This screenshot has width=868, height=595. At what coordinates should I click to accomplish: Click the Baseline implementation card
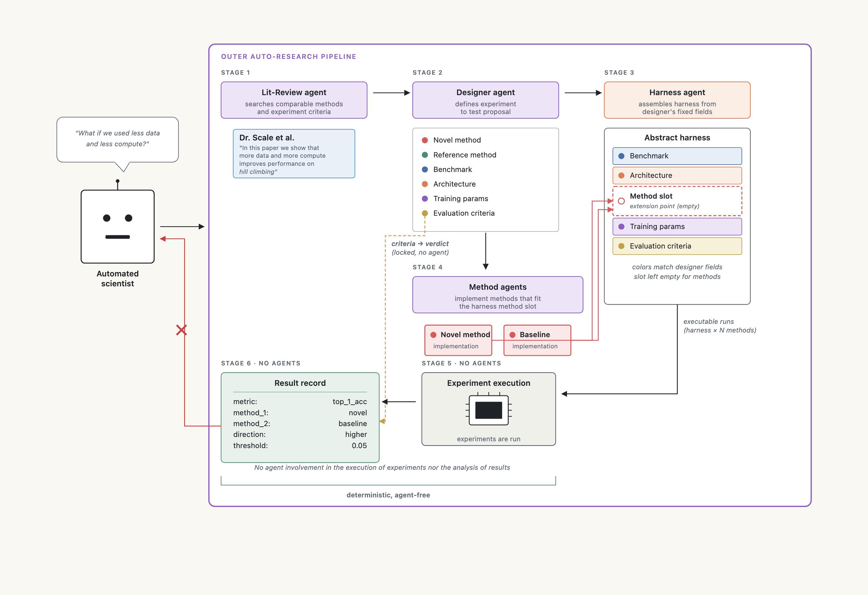point(538,340)
